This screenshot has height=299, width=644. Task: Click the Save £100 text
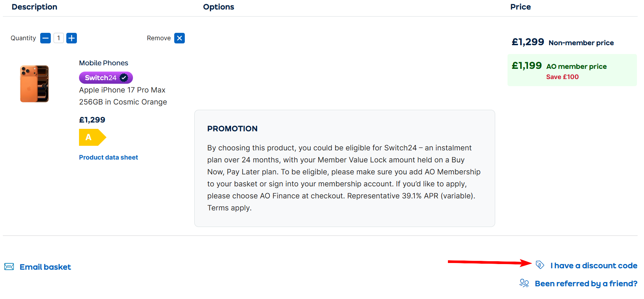(562, 77)
